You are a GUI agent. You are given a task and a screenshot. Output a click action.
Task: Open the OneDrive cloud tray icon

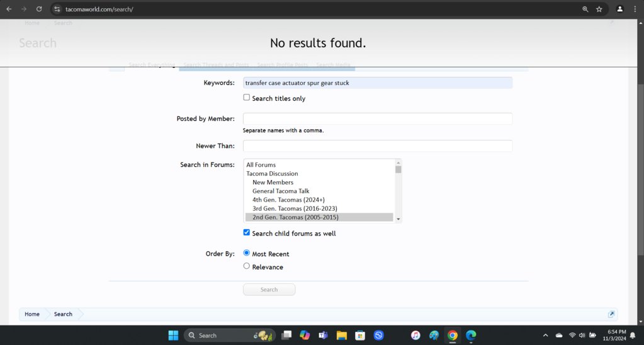click(559, 336)
